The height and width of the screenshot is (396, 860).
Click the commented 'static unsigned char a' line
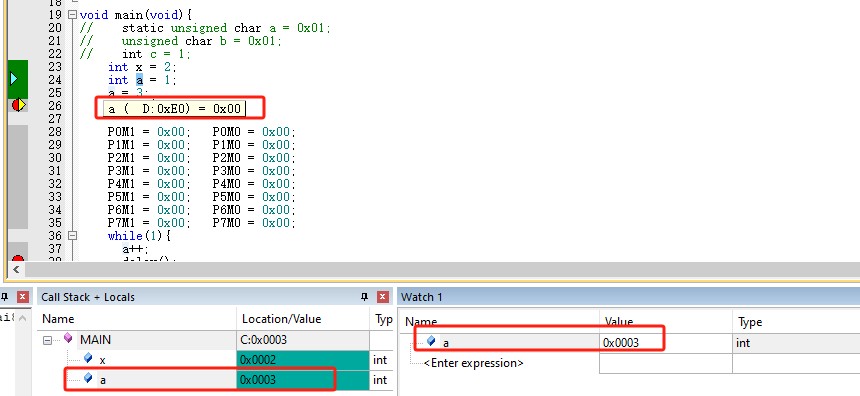click(x=205, y=28)
